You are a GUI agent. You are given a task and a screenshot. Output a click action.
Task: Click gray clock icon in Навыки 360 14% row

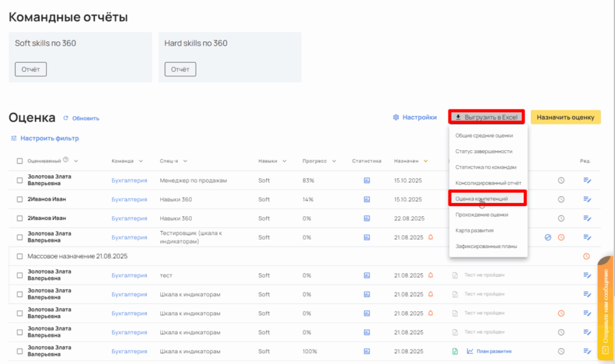click(x=561, y=199)
